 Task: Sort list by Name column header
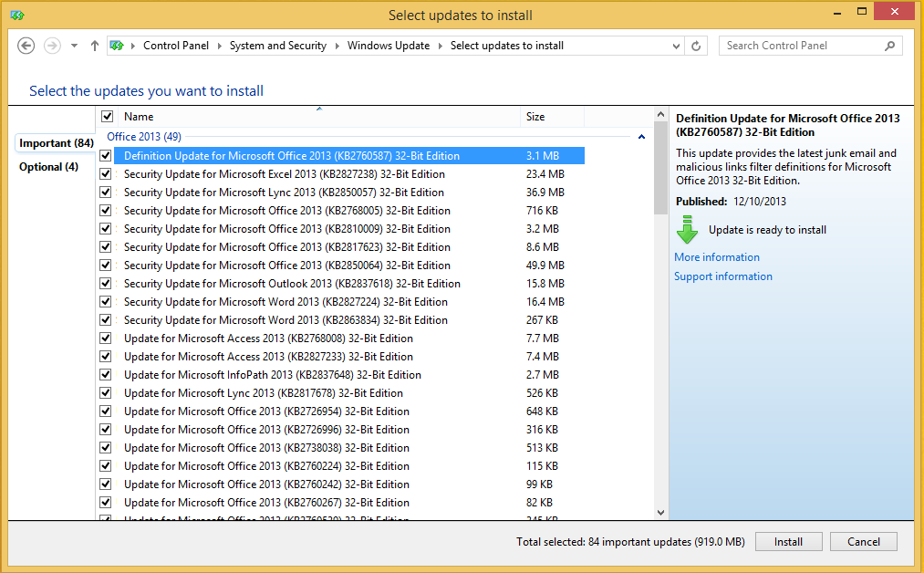(319, 117)
